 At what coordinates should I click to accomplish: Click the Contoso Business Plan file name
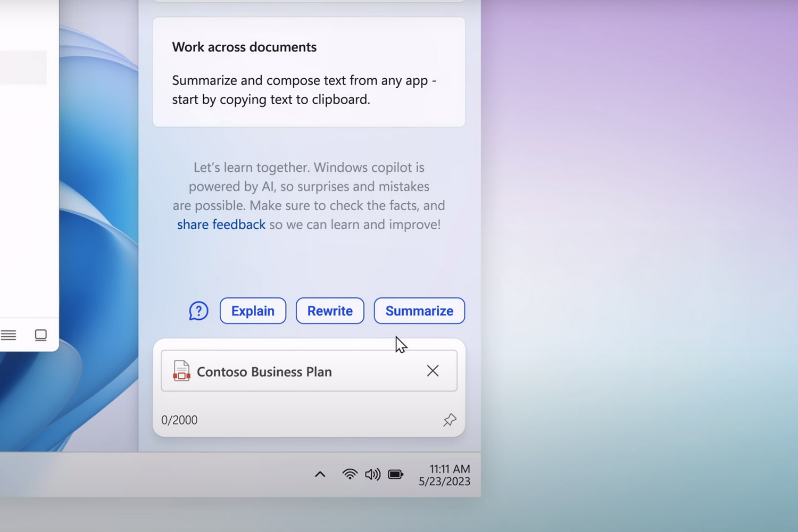pos(264,371)
